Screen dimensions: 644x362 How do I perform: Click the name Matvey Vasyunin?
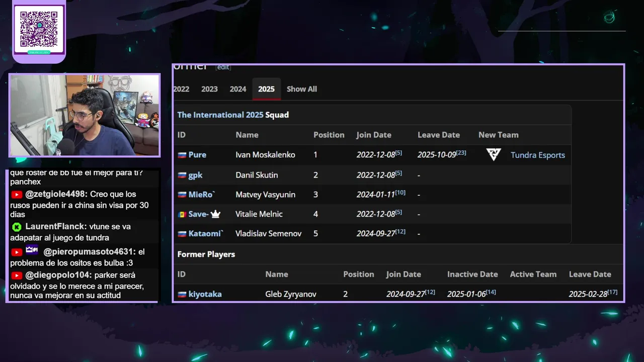(265, 195)
